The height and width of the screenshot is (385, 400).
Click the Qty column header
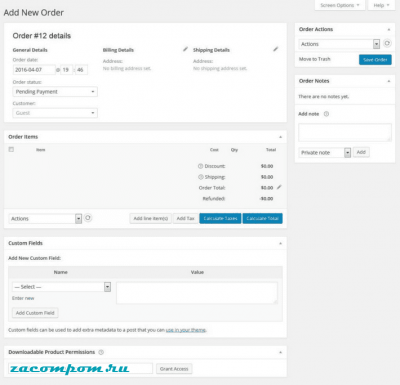pos(234,150)
